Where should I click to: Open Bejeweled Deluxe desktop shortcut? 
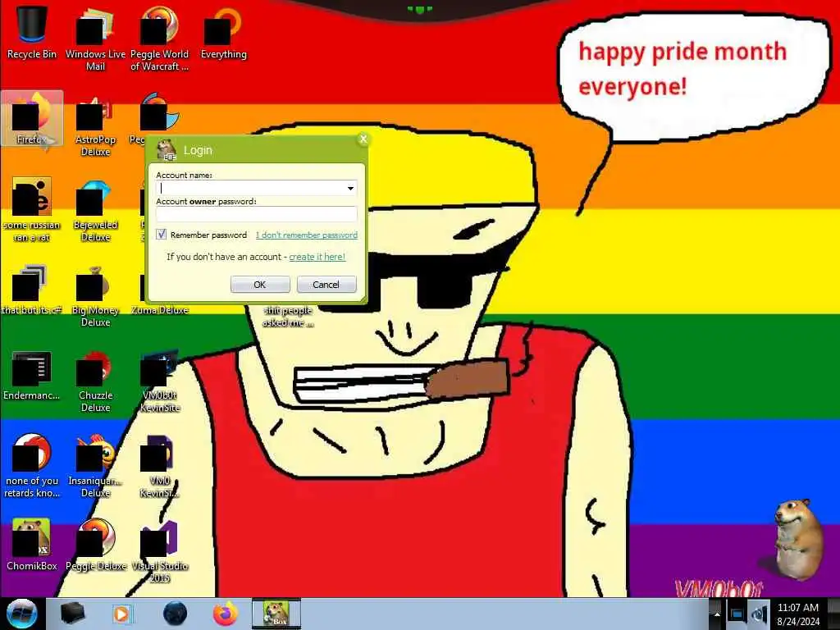(x=95, y=210)
